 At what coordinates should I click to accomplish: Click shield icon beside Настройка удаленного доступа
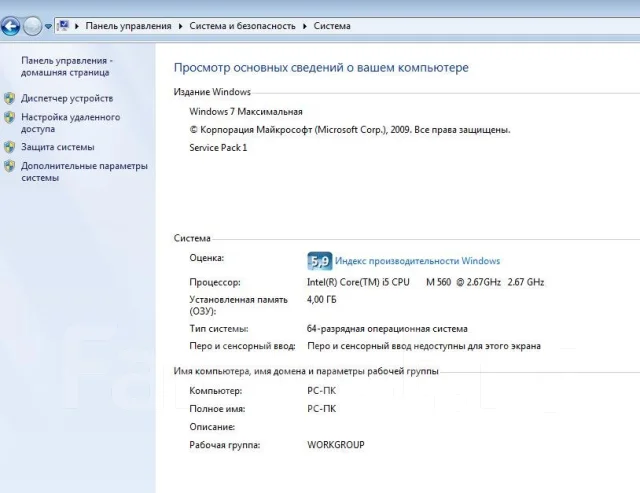coord(9,118)
